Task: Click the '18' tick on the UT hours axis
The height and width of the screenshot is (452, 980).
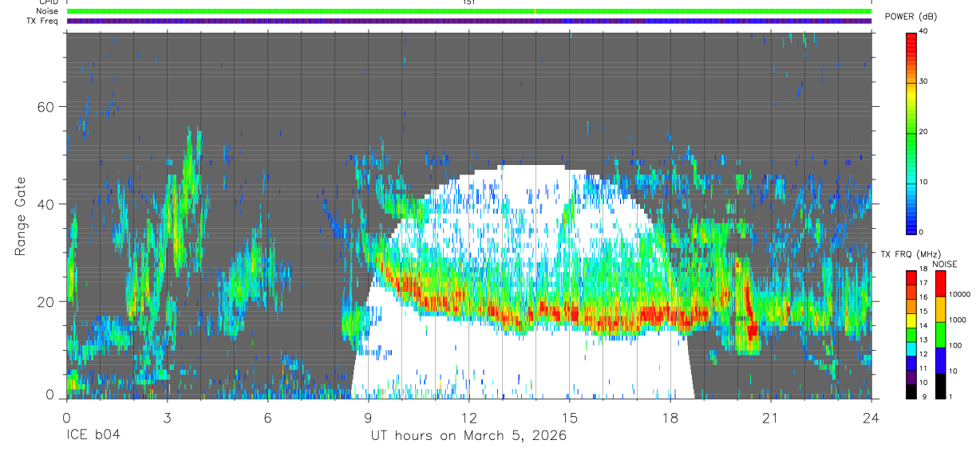Action: point(670,418)
